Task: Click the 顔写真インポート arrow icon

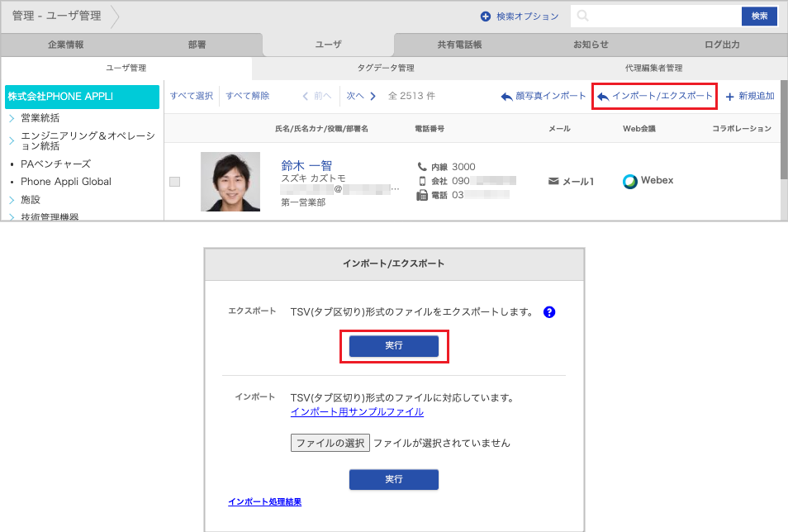Action: tap(506, 97)
